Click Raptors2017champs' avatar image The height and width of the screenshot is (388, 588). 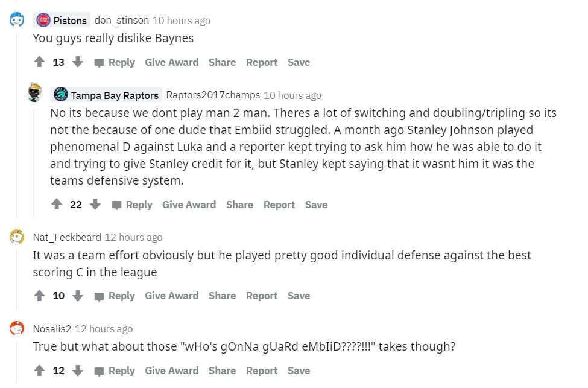[34, 94]
